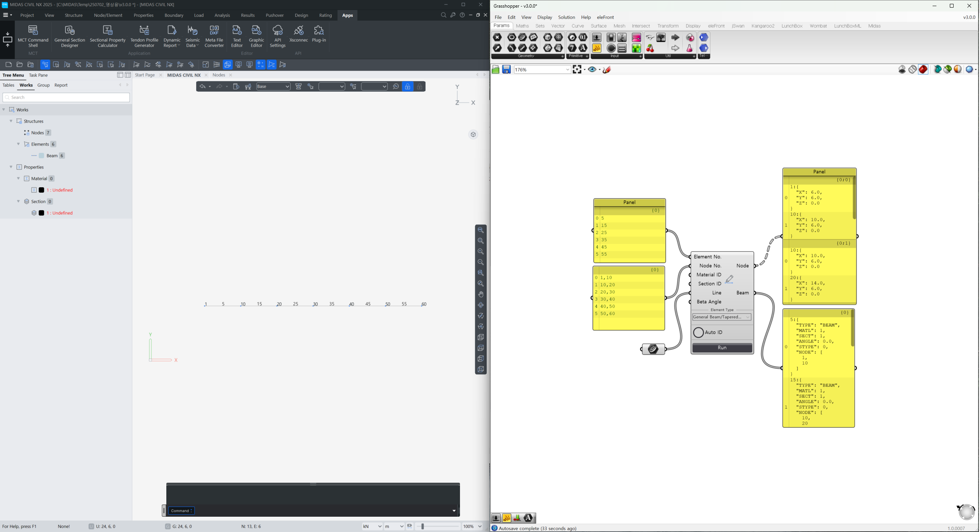Open Seismic Data tool
This screenshot has height=532, width=980.
tap(193, 36)
